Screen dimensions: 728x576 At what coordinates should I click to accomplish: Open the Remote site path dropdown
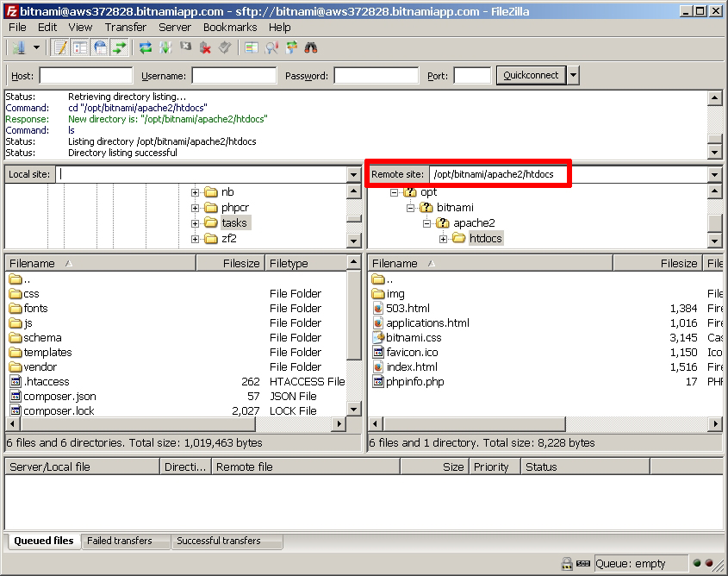click(714, 175)
